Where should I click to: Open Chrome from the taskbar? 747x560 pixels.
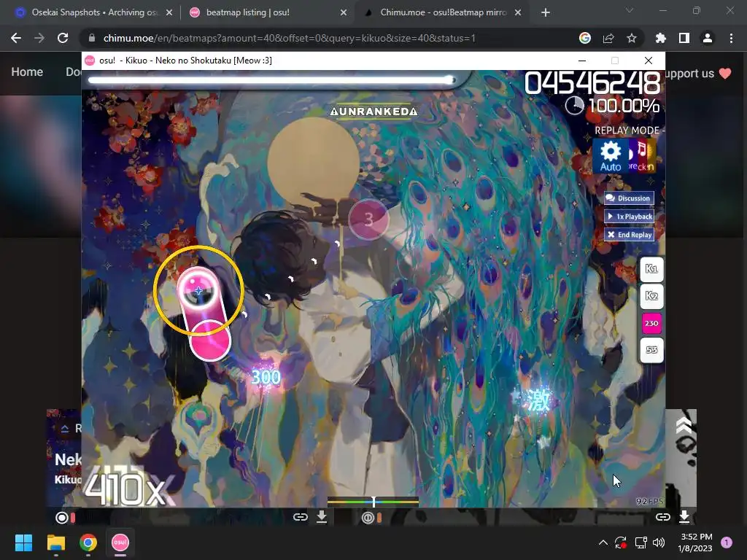coord(88,542)
